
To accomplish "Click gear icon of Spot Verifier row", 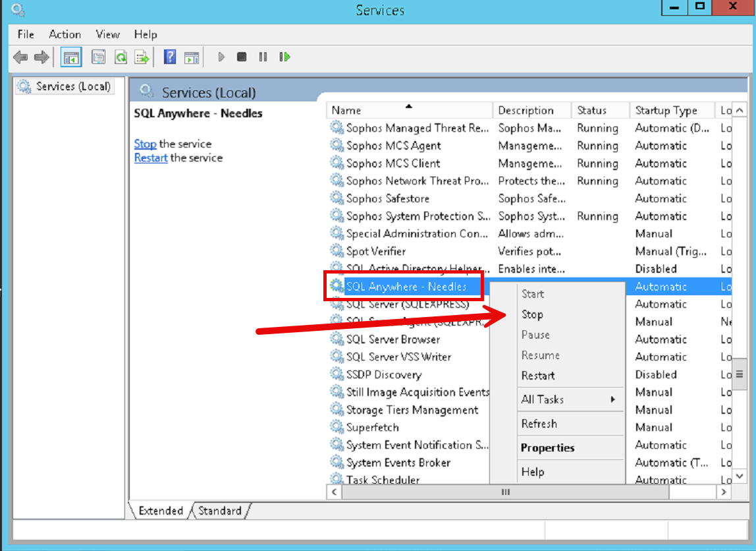I will pyautogui.click(x=336, y=251).
